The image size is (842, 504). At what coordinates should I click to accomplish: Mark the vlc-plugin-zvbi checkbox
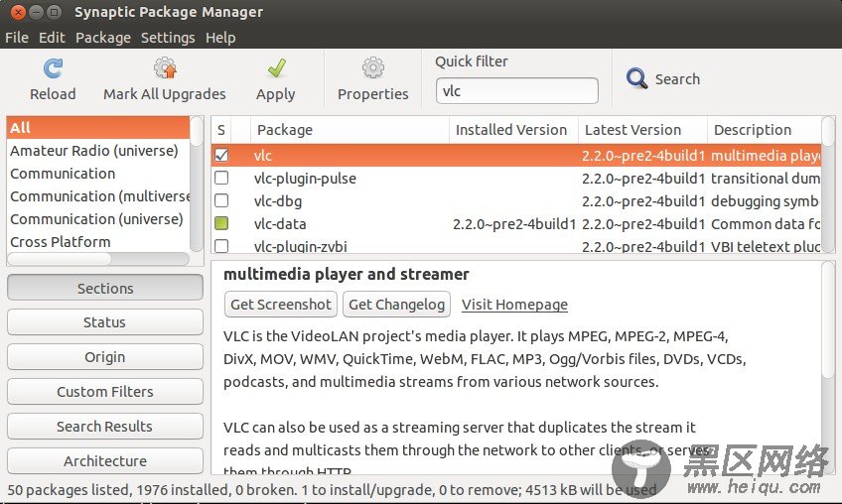[x=221, y=246]
